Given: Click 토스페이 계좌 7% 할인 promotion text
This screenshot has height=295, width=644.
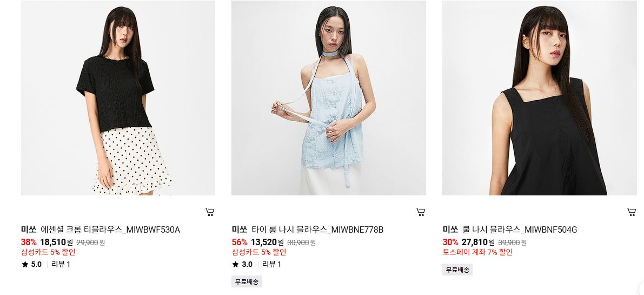Looking at the screenshot, I should coord(477,252).
